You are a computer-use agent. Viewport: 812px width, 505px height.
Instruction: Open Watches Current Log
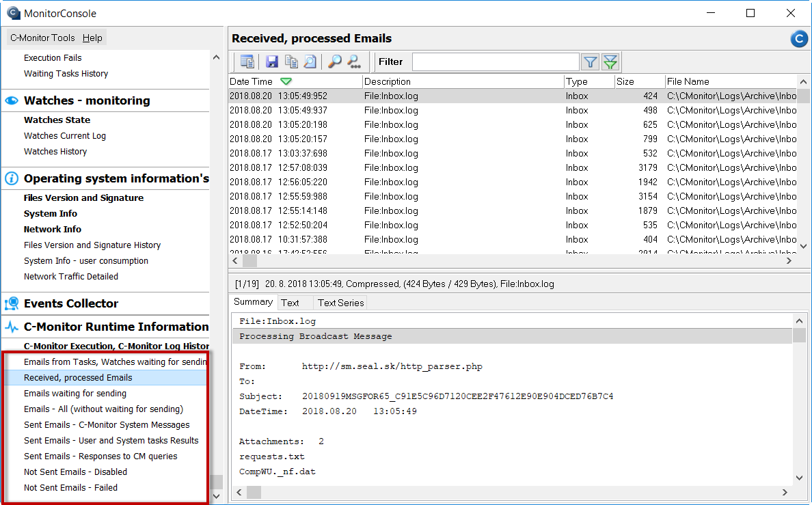point(65,136)
